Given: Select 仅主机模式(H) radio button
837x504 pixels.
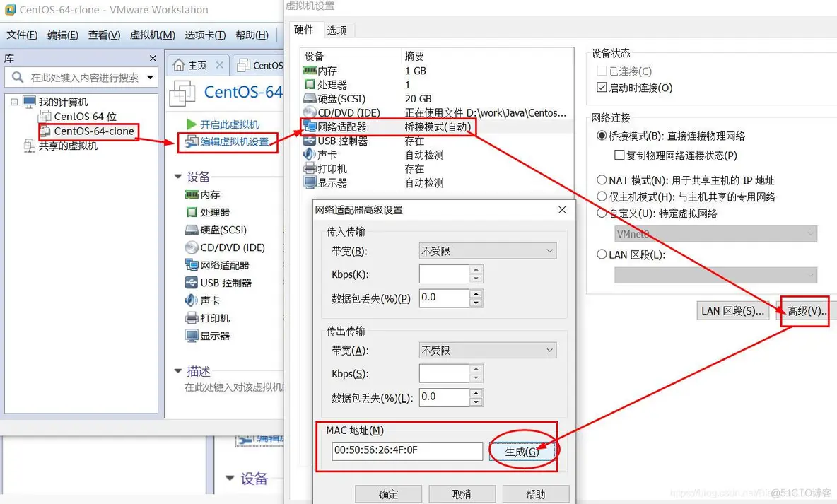Looking at the screenshot, I should [602, 197].
